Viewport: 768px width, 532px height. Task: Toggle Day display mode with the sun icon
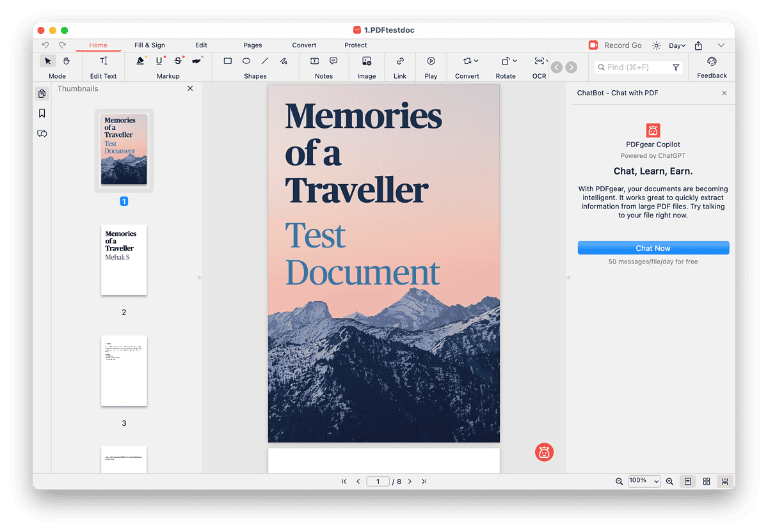(x=655, y=45)
